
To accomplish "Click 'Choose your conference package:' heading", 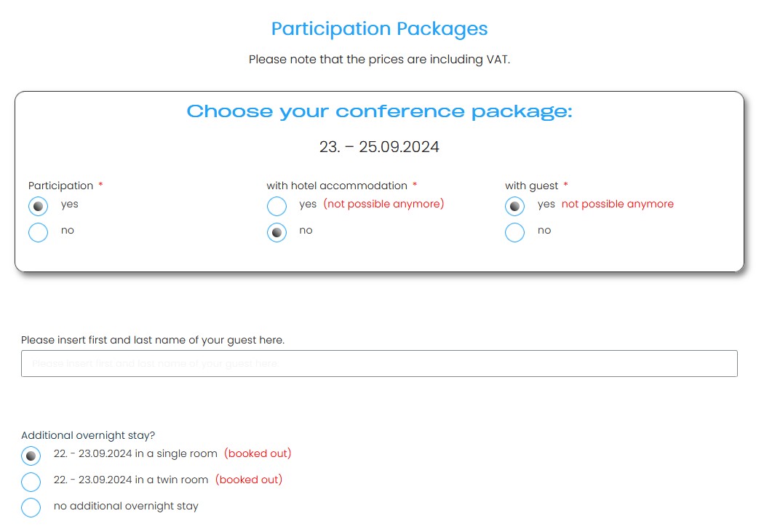I will click(379, 111).
